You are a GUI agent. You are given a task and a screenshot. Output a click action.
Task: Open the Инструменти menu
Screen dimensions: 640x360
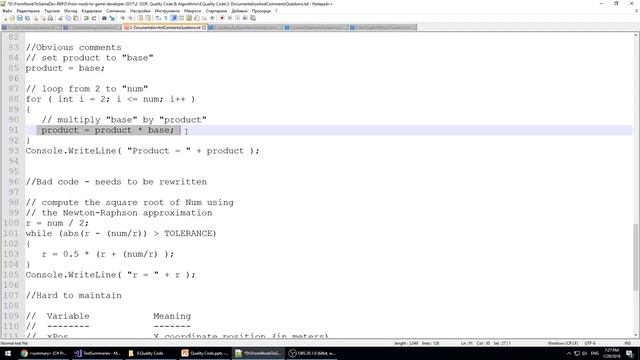point(167,11)
